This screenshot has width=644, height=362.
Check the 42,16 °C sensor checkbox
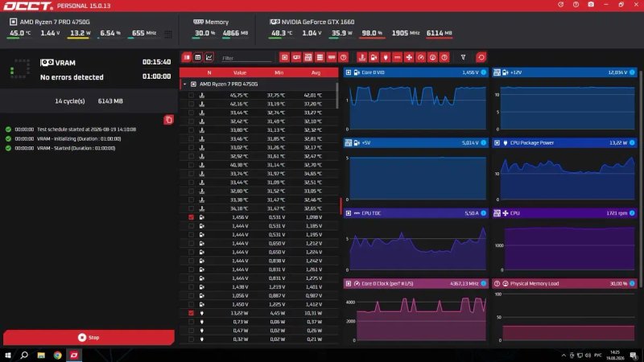[x=191, y=104]
